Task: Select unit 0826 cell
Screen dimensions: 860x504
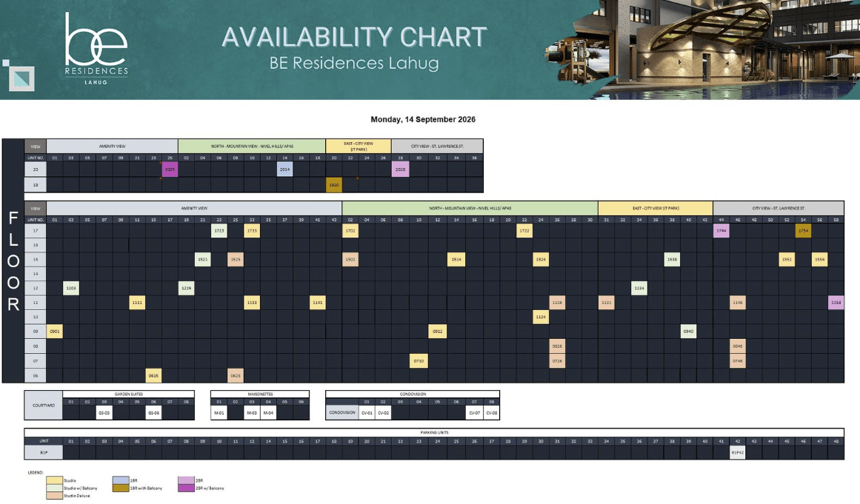Action: 557,346
